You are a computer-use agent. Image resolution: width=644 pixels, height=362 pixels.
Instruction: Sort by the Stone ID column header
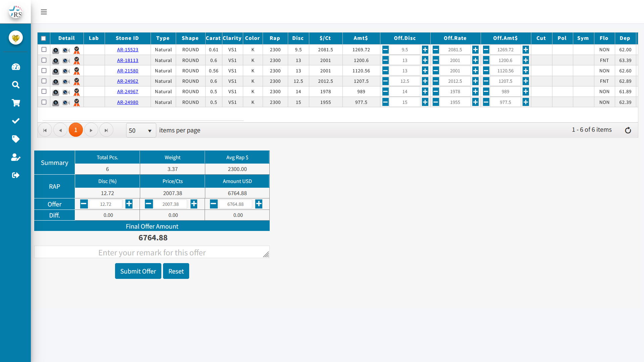tap(127, 38)
